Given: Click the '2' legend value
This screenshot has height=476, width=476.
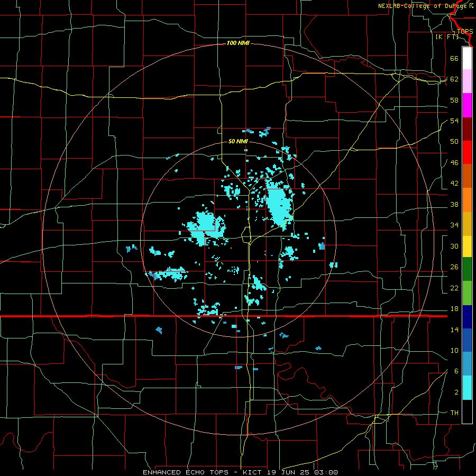Looking at the screenshot, I should (456, 392).
